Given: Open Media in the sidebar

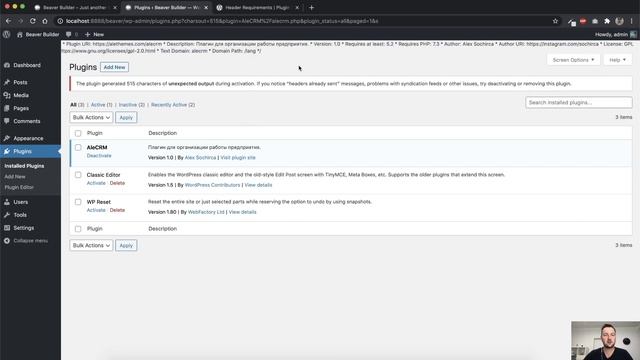Looking at the screenshot, I should click(21, 96).
